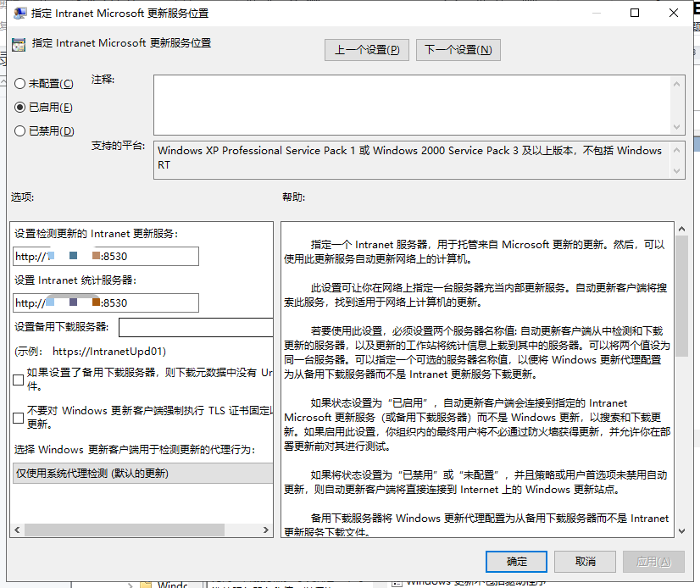Cancel the dialog with 取消
Image resolution: width=700 pixels, height=588 pixels.
tap(585, 562)
